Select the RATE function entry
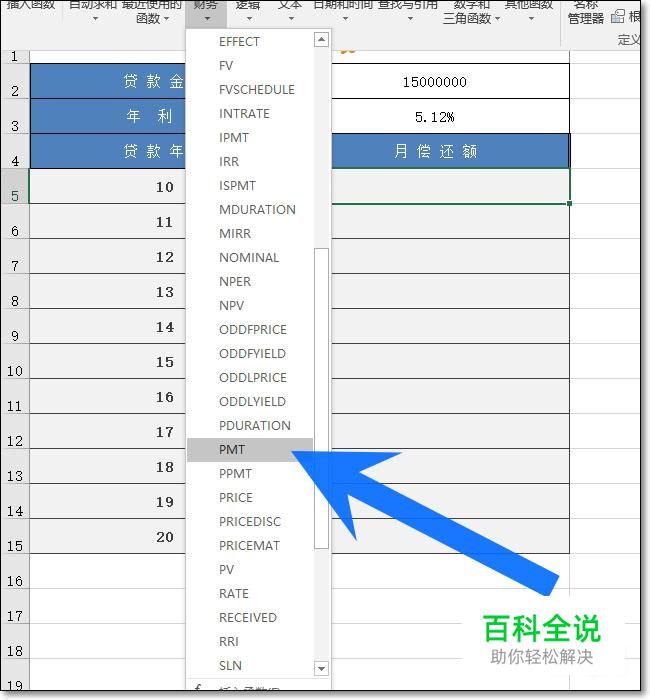The height and width of the screenshot is (700, 650). [x=250, y=594]
